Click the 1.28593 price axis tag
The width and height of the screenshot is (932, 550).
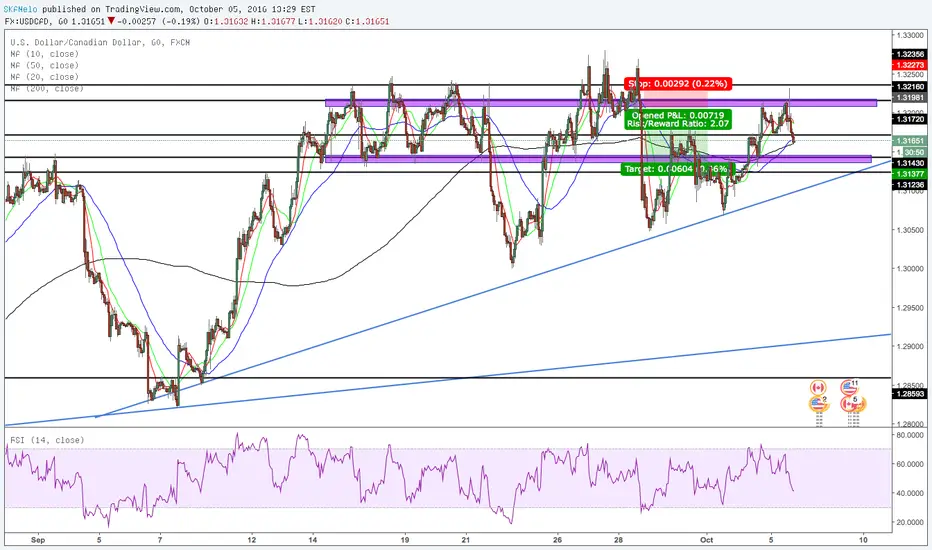pos(910,394)
